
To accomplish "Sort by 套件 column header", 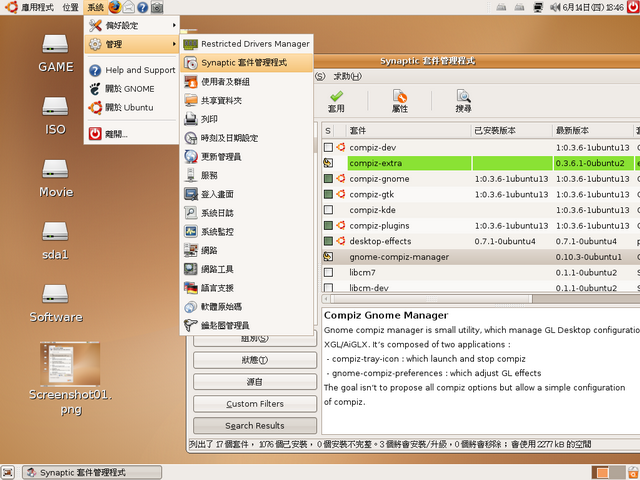I will click(408, 131).
